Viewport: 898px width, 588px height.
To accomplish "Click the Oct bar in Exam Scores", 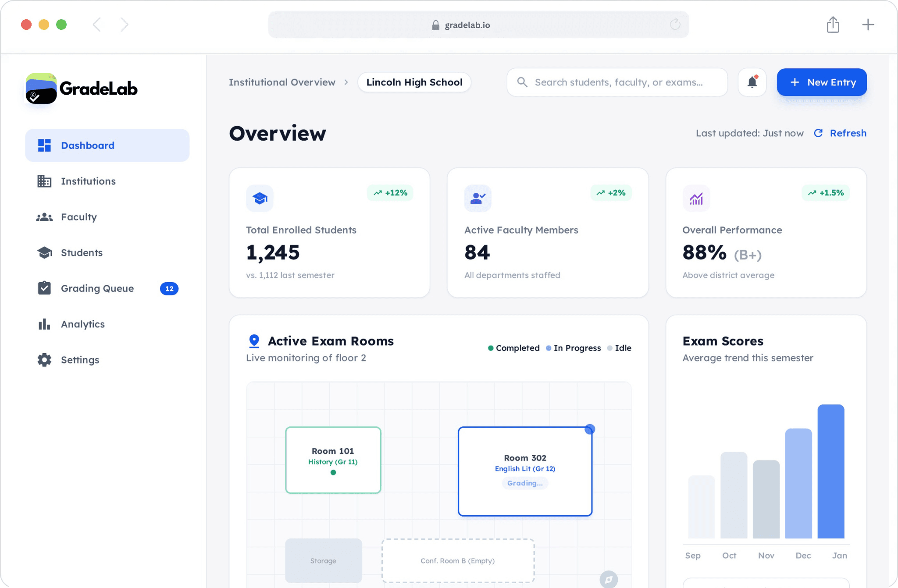I will pos(734,495).
